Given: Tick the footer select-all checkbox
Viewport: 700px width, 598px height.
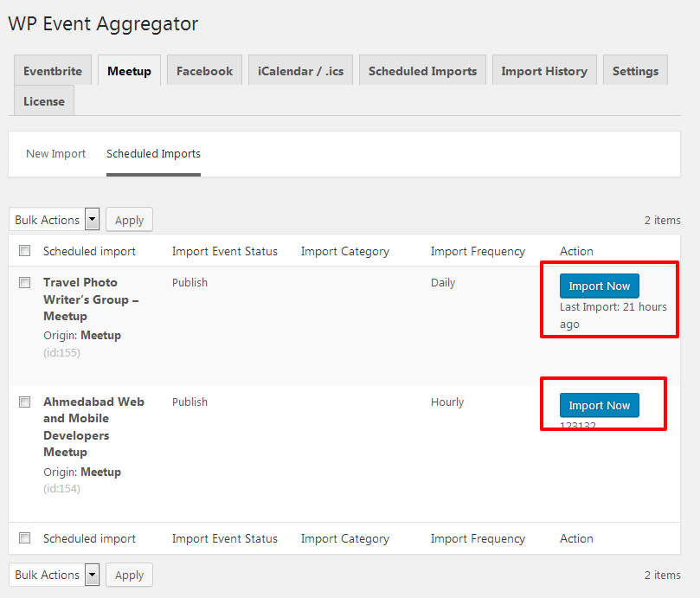Looking at the screenshot, I should click(x=24, y=537).
